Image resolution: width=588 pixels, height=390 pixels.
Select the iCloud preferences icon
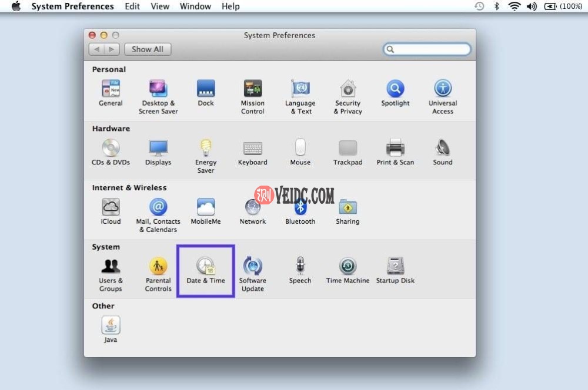111,208
